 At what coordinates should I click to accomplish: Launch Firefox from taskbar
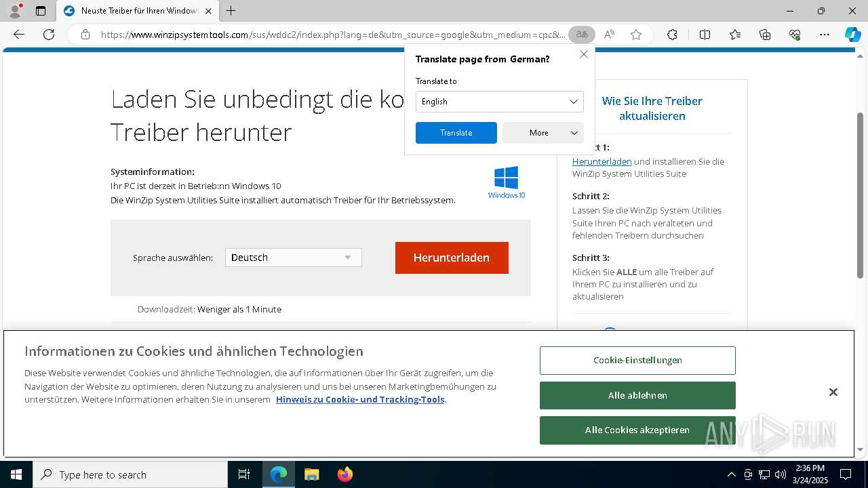[345, 474]
